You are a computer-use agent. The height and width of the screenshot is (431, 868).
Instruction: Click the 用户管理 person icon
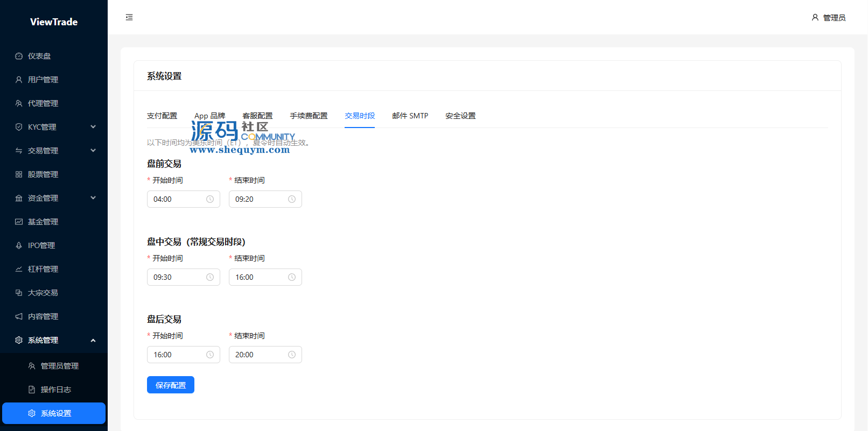tap(19, 80)
